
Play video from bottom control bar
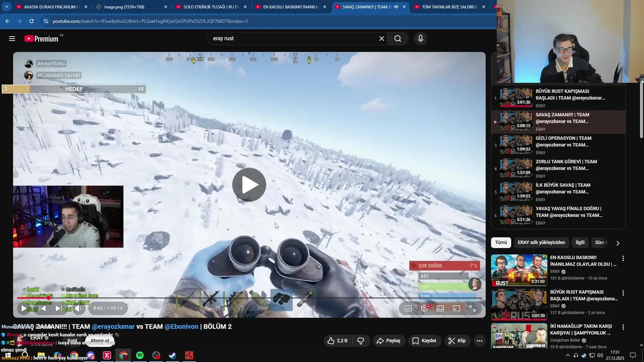(24, 308)
